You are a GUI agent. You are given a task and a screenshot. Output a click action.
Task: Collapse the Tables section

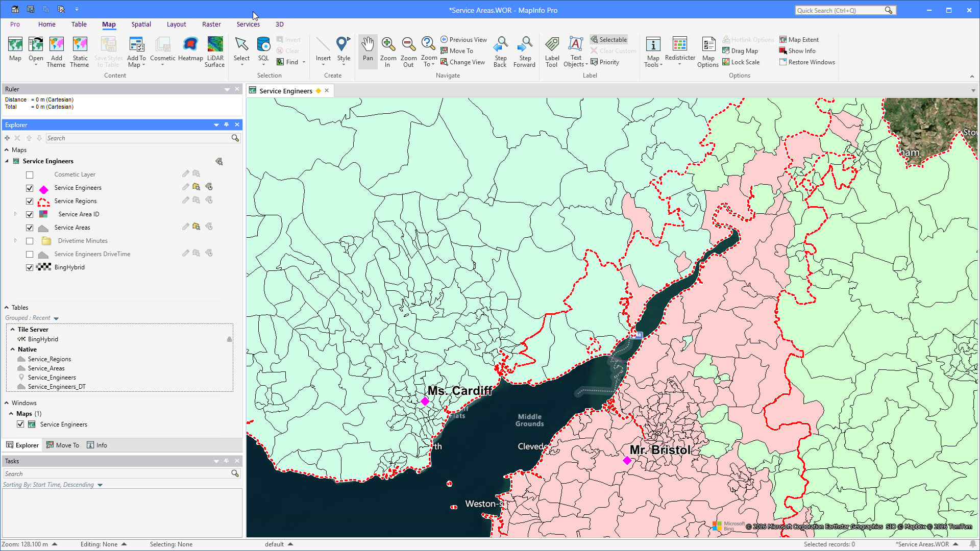tap(7, 308)
